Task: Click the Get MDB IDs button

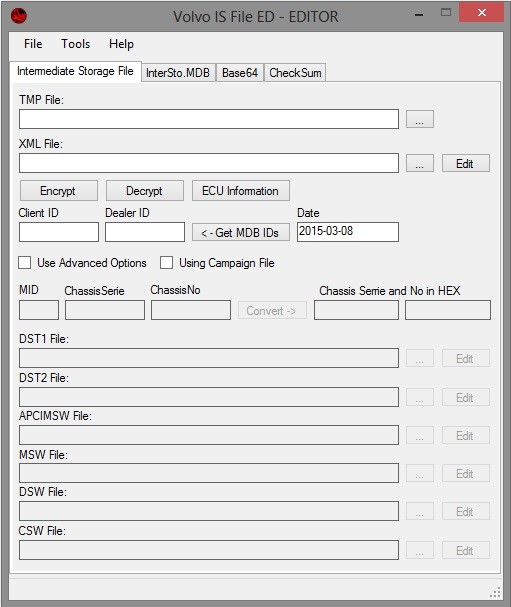Action: pyautogui.click(x=241, y=232)
